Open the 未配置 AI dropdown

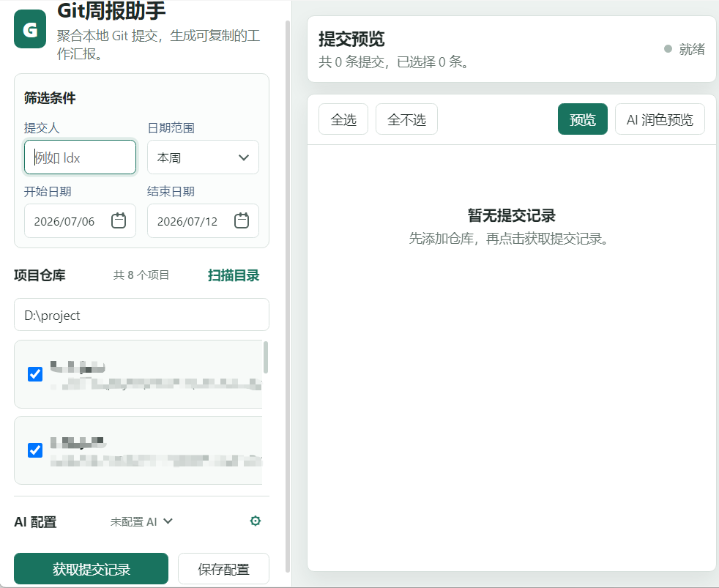[x=141, y=521]
